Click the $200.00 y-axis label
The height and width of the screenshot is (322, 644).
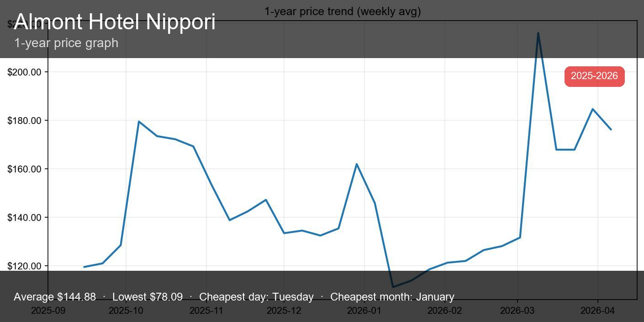tap(24, 72)
